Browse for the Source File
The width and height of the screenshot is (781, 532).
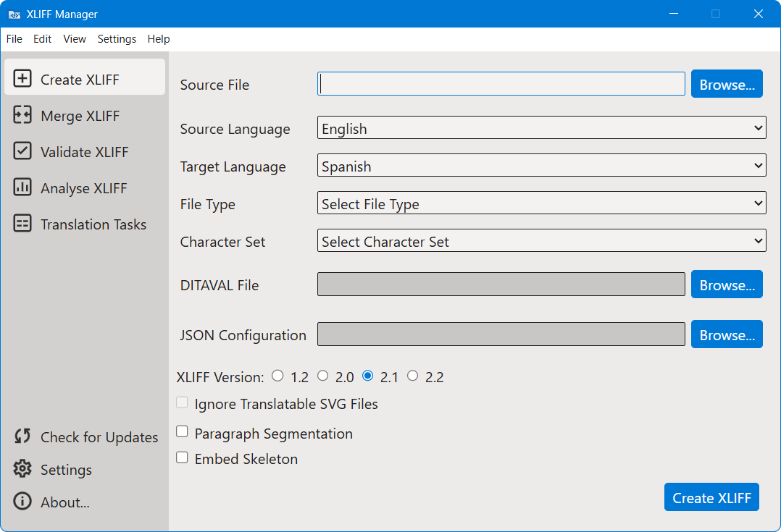click(x=727, y=84)
